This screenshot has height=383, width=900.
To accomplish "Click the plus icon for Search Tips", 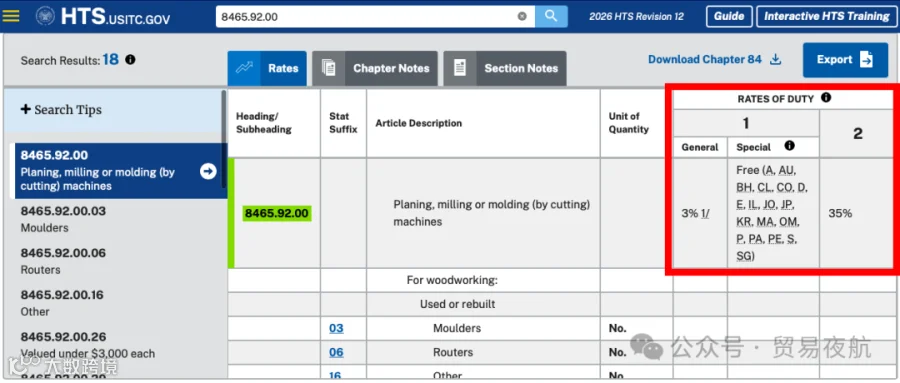I will click(x=25, y=109).
